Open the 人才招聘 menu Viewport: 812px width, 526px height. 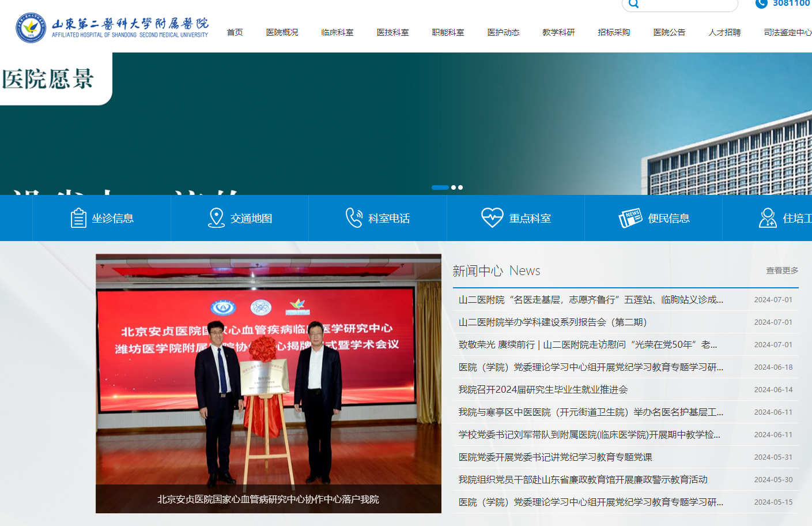pyautogui.click(x=724, y=32)
